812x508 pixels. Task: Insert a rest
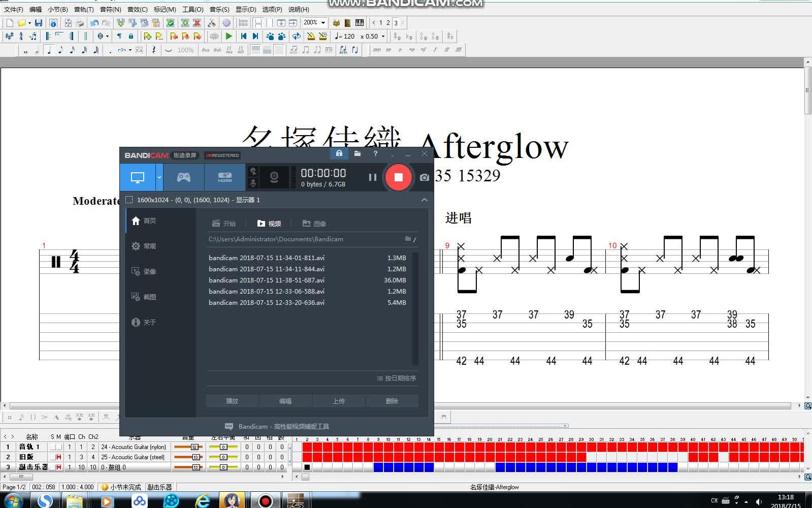pyautogui.click(x=154, y=50)
